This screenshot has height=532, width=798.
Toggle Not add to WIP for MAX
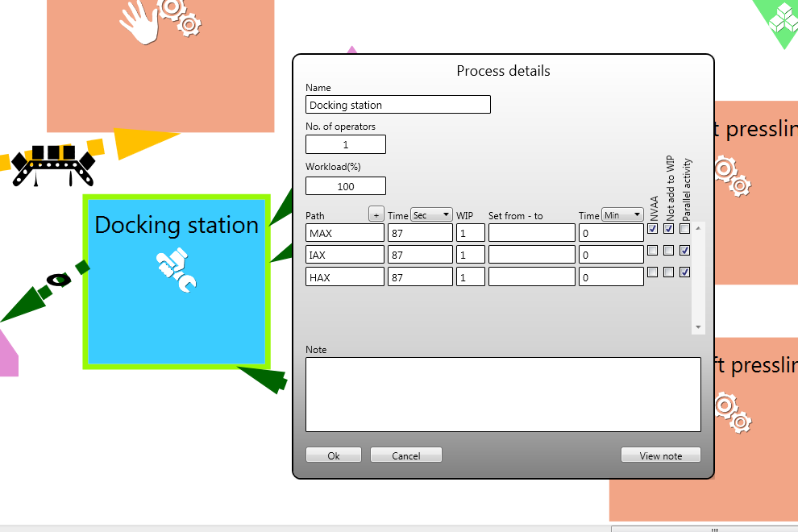click(669, 229)
